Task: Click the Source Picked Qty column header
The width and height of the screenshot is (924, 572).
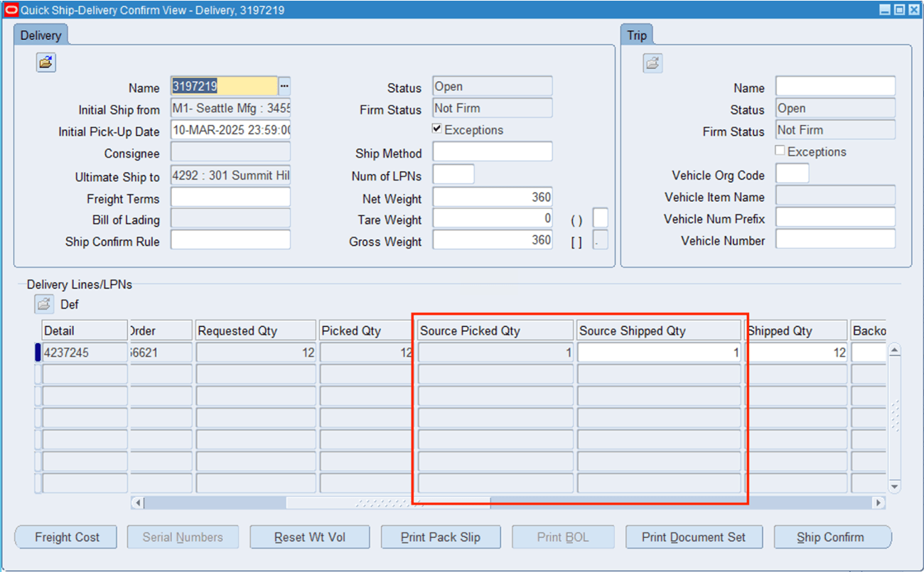Action: point(495,330)
